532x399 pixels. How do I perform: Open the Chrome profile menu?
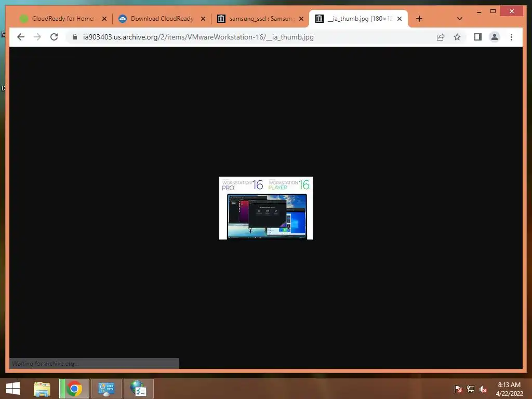click(x=495, y=37)
